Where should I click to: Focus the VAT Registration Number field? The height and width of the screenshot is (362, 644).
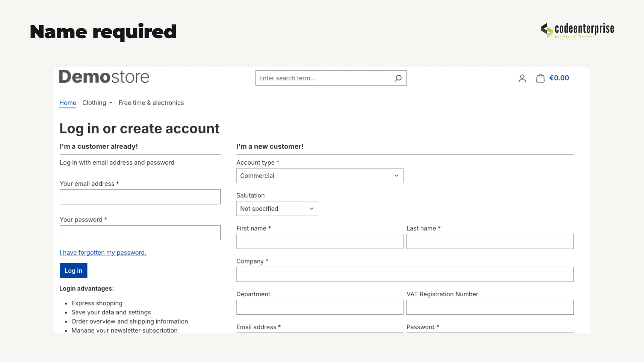490,307
